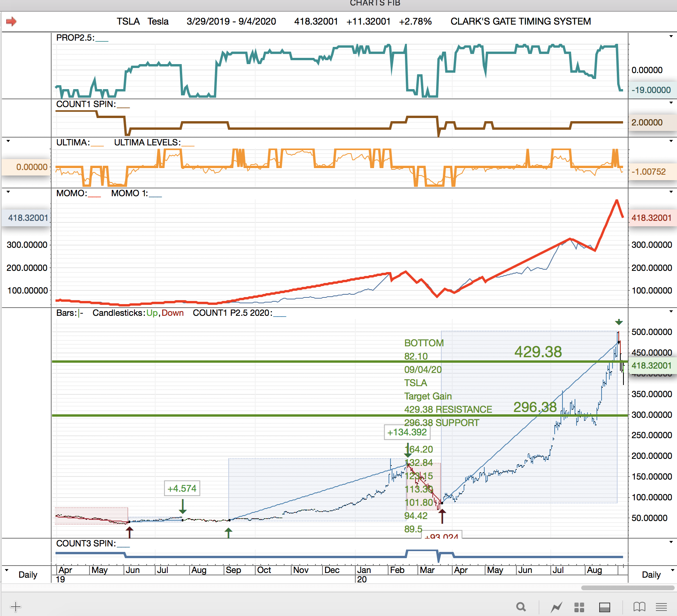This screenshot has width=677, height=616.
Task: Click the +2.78% percent change in header
Action: pyautogui.click(x=416, y=21)
